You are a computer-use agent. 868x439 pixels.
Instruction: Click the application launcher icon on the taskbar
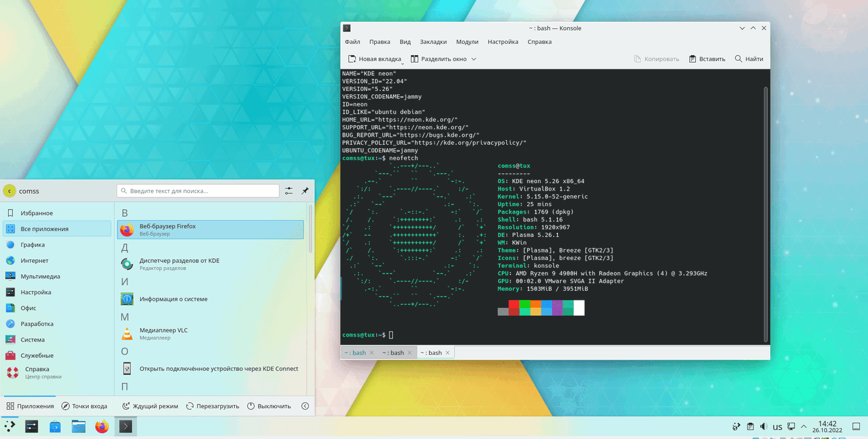10,427
